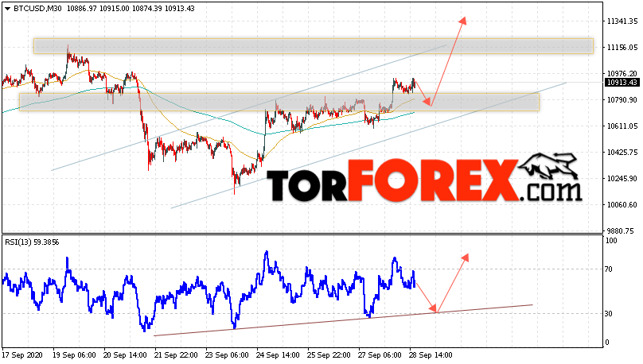Click time axis label 24 Sep 14:00

pyautogui.click(x=278, y=355)
